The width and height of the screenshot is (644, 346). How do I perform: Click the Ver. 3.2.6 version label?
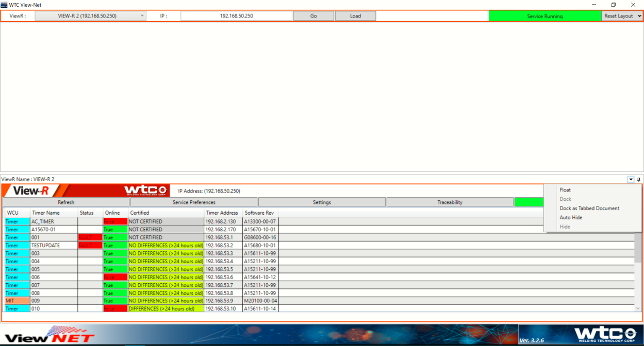[532, 340]
